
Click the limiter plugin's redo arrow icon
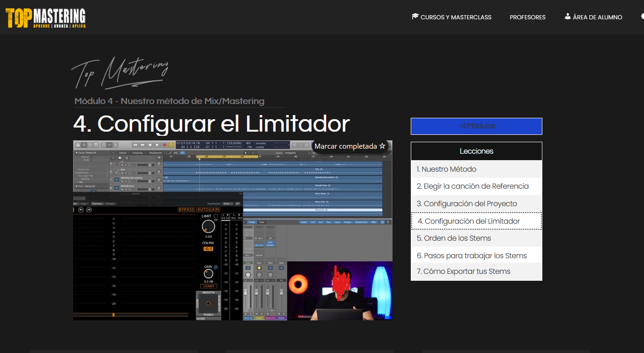pos(89,210)
